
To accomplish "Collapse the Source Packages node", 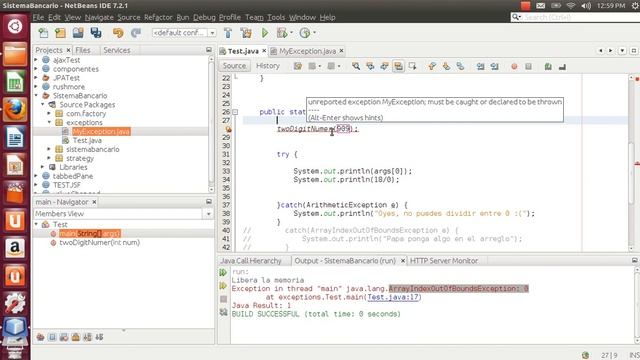I will pos(43,104).
